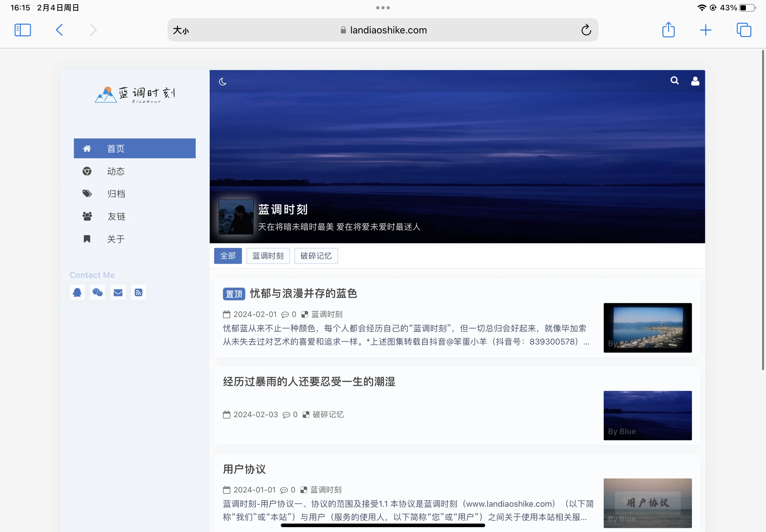
Task: Open the 大小 page settings menu
Action: click(181, 30)
